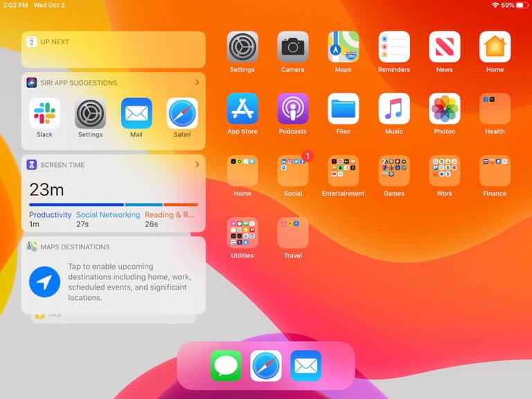Screen dimensions: 532x399
Task: Open the Home apps folder
Action: (x=242, y=170)
